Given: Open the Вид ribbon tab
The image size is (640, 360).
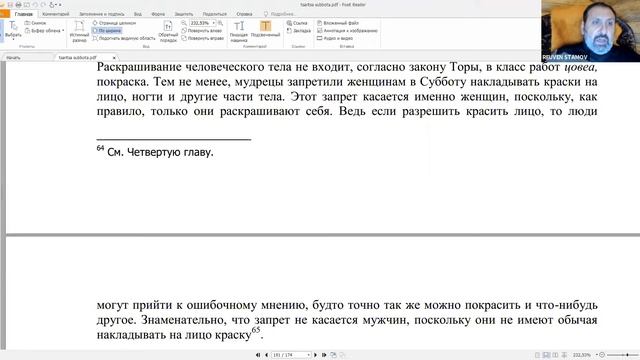Looking at the screenshot, I should [138, 14].
